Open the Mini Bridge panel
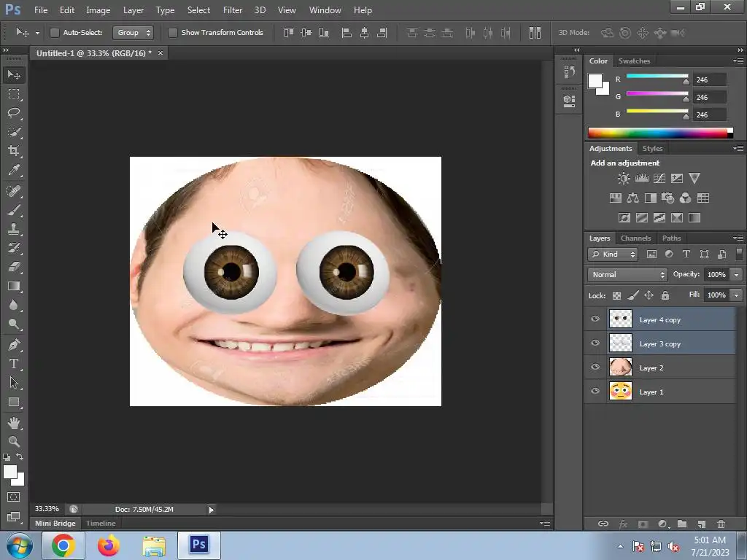 point(55,524)
